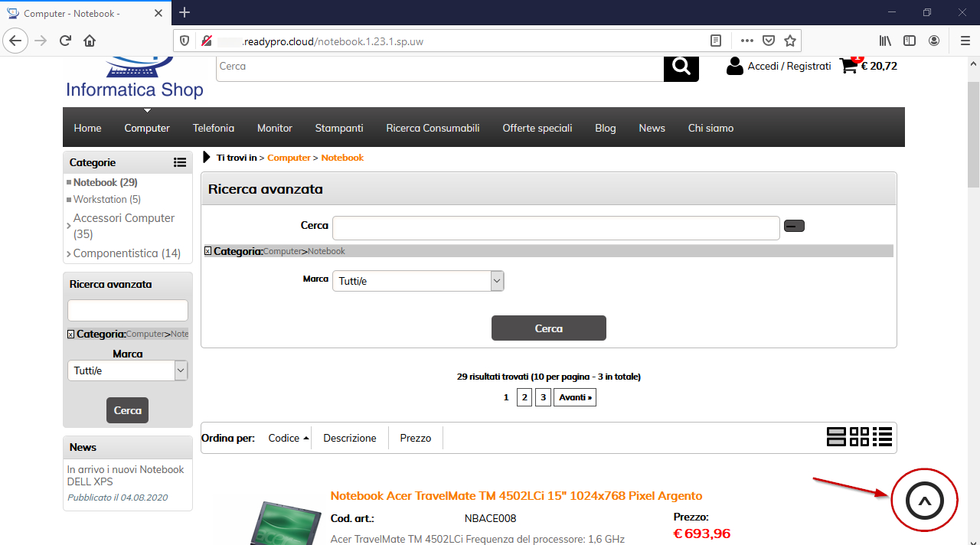Show the Firefox sidebars icon
This screenshot has height=545, width=980.
tap(910, 41)
